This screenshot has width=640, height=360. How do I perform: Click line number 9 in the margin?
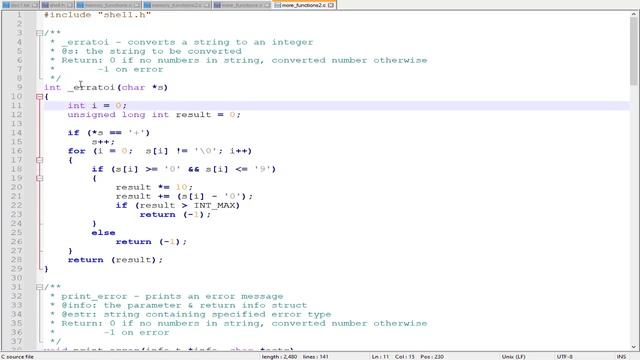point(19,87)
